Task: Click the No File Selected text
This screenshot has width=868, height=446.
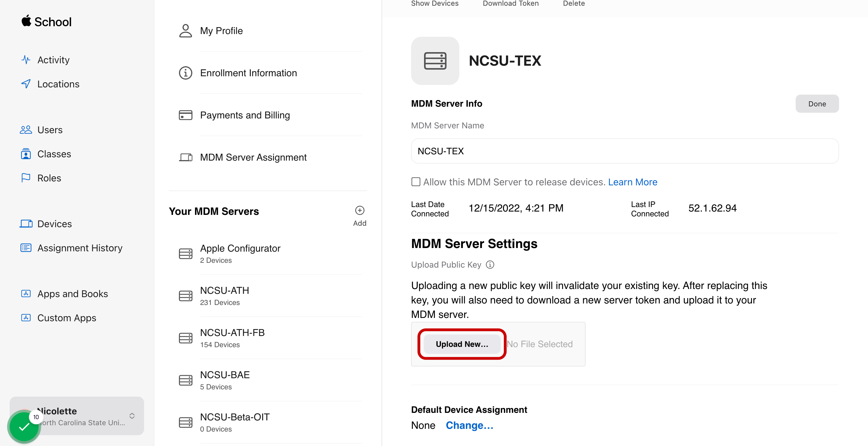Action: (539, 344)
